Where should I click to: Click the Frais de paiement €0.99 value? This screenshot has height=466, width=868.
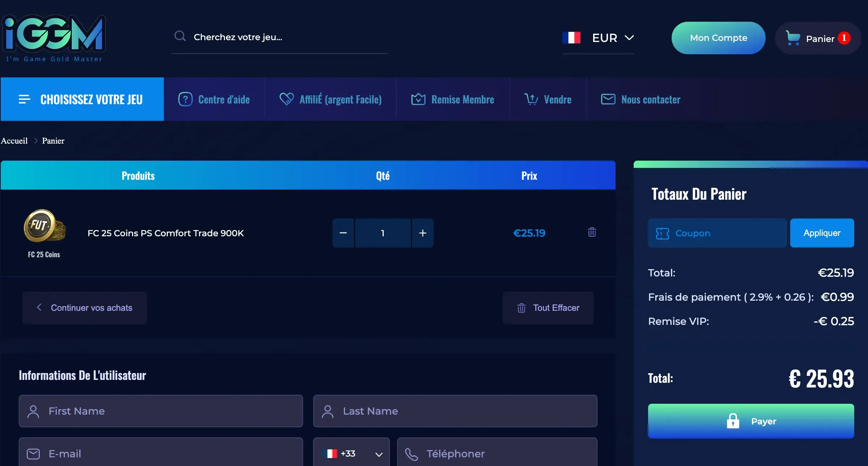pyautogui.click(x=837, y=297)
